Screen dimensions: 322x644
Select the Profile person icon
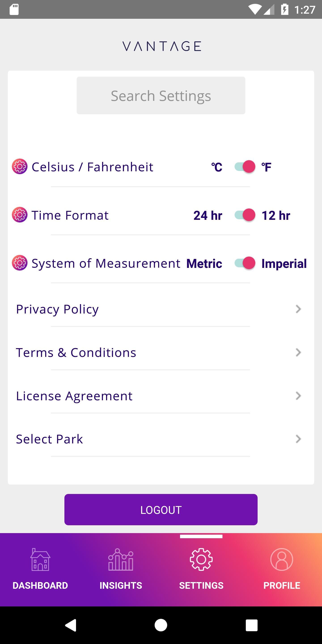tap(282, 559)
